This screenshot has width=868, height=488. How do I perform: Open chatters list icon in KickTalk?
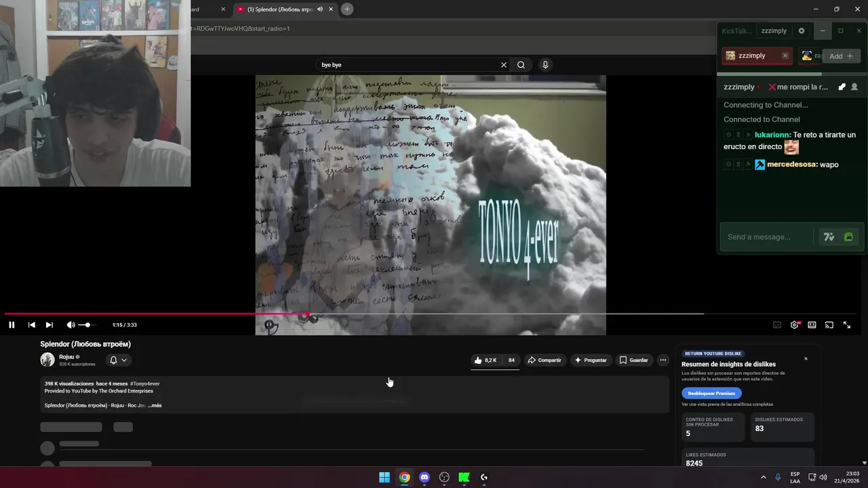(854, 87)
